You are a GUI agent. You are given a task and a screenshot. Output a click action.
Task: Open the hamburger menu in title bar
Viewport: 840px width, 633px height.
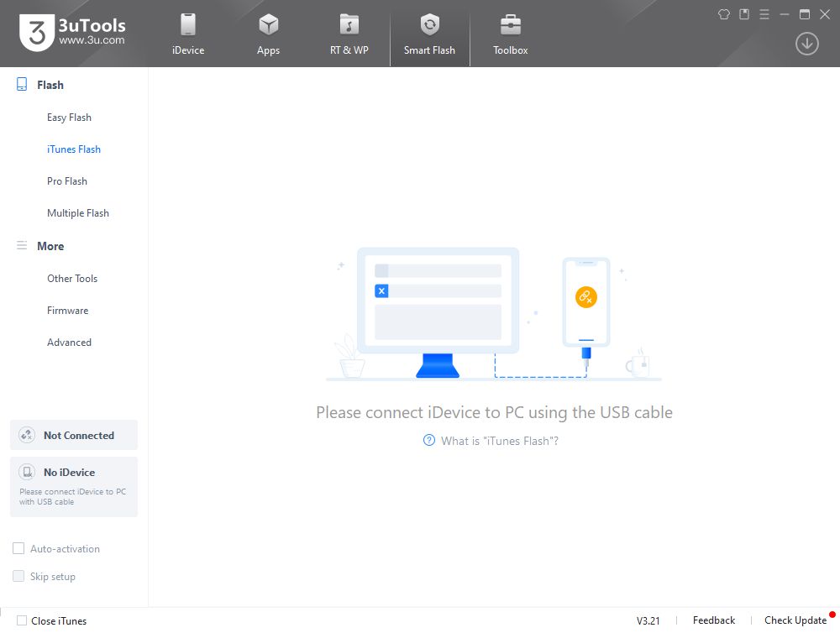pos(764,14)
